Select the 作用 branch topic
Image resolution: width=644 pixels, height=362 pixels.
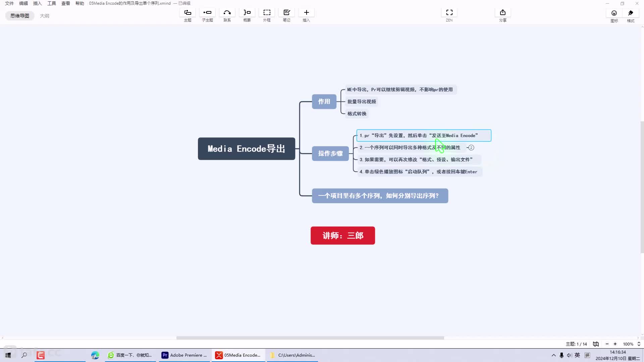tap(324, 101)
